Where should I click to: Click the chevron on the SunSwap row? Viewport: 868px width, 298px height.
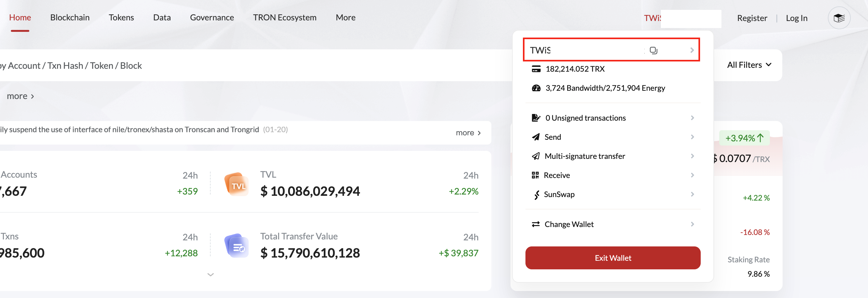pos(692,195)
